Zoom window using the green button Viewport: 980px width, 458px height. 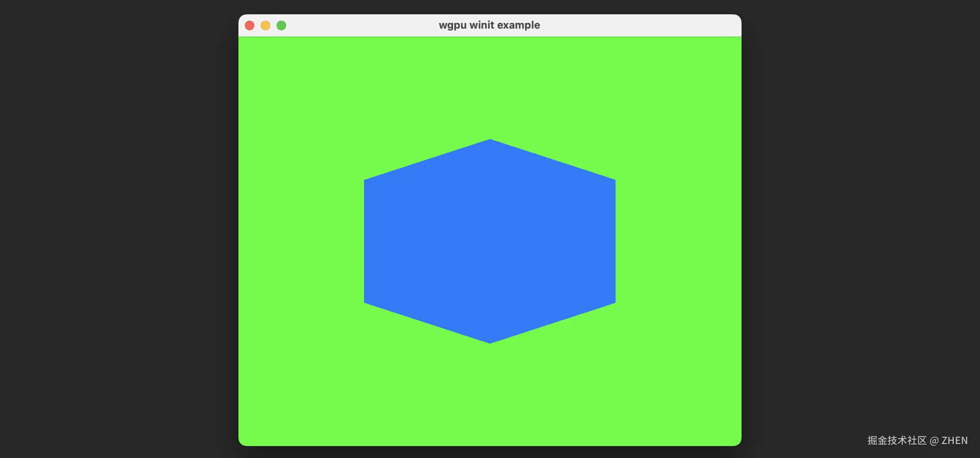(x=281, y=25)
